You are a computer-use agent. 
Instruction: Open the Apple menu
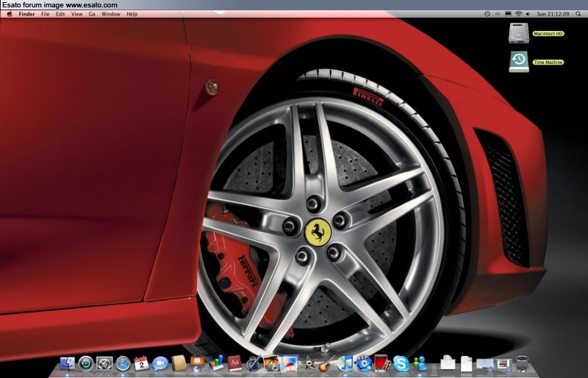pos(10,14)
